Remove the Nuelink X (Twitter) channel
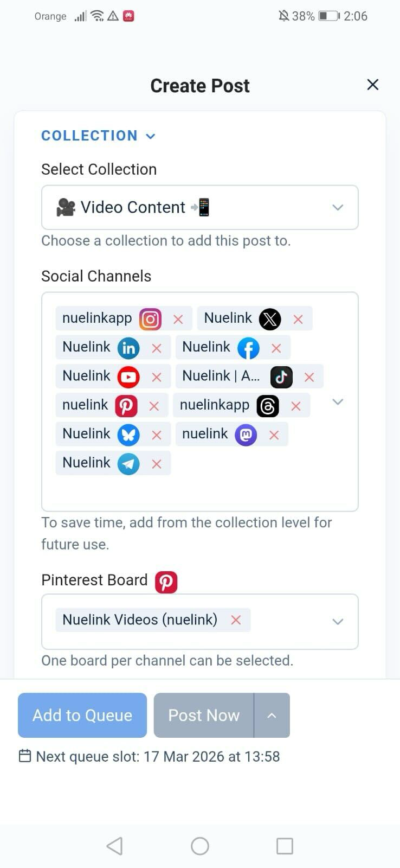Viewport: 400px width, 868px height. point(298,320)
